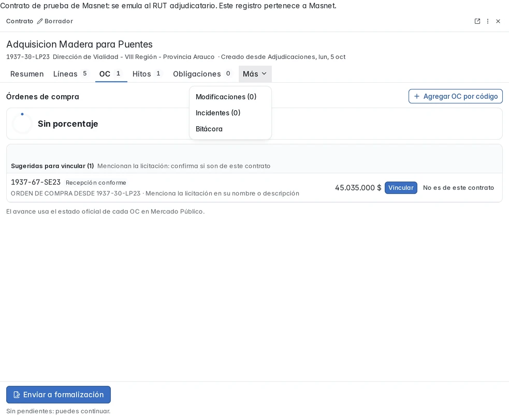Click the Mercado Público avance footnote
The image size is (509, 420).
(x=106, y=212)
